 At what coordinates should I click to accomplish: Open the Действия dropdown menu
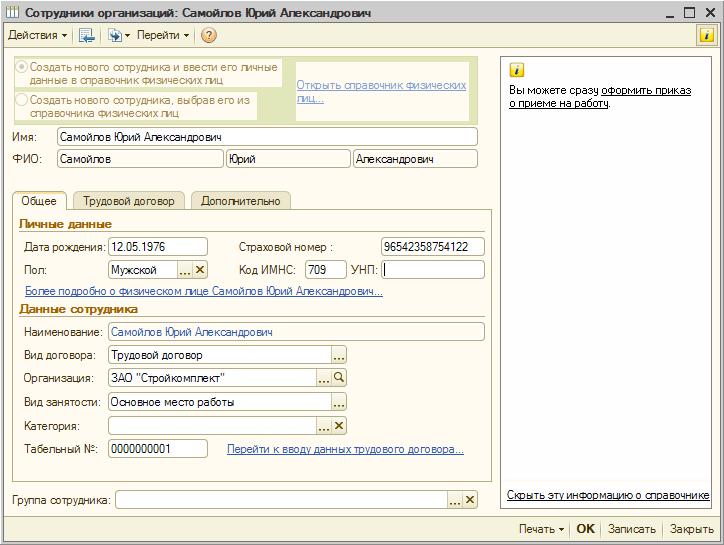(x=38, y=35)
